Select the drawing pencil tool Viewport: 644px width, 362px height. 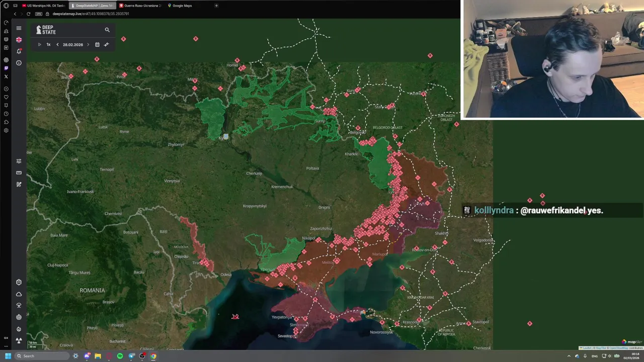tap(19, 185)
